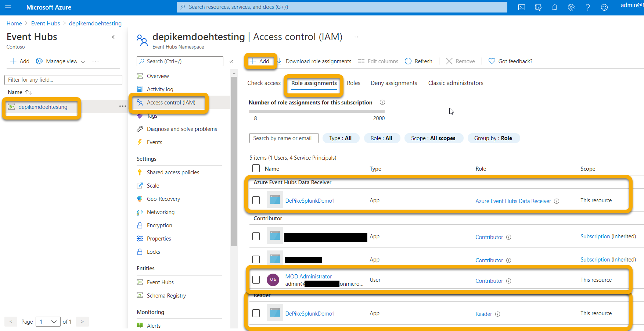
Task: Switch to the Role assignments tab
Action: click(x=314, y=83)
